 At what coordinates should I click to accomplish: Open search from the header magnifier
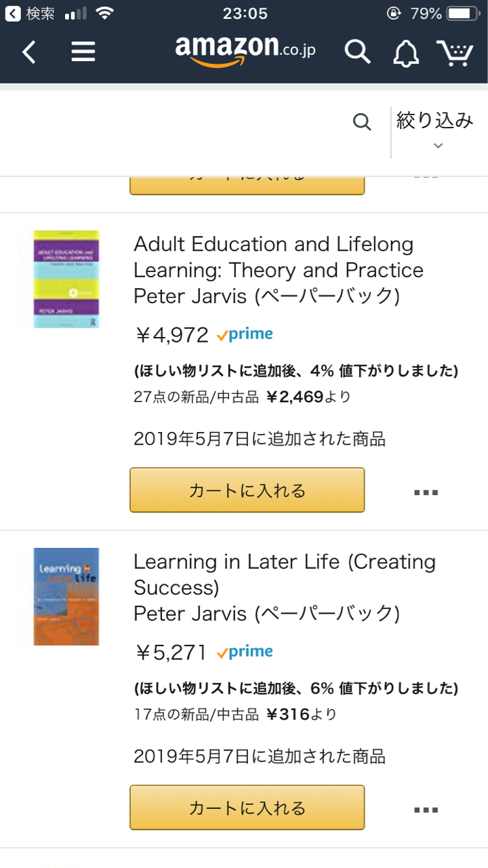(357, 52)
